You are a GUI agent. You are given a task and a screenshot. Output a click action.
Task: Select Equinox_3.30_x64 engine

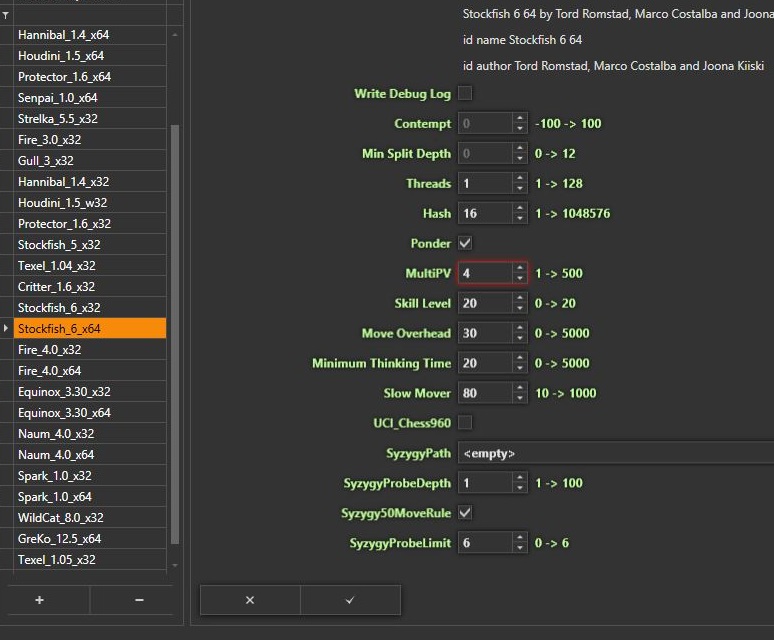[90, 413]
